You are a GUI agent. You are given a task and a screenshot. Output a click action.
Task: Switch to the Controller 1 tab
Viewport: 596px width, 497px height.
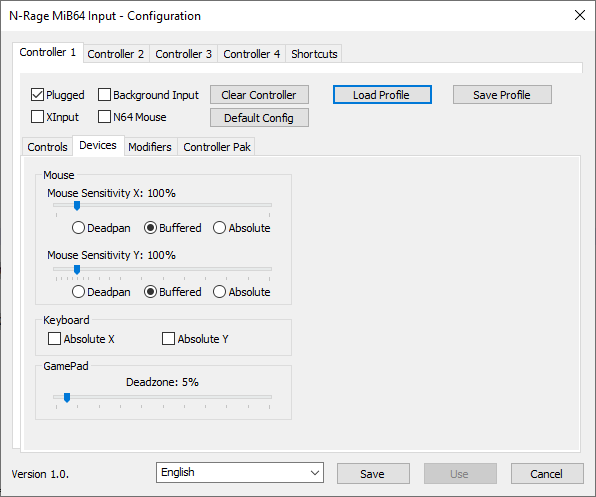48,52
